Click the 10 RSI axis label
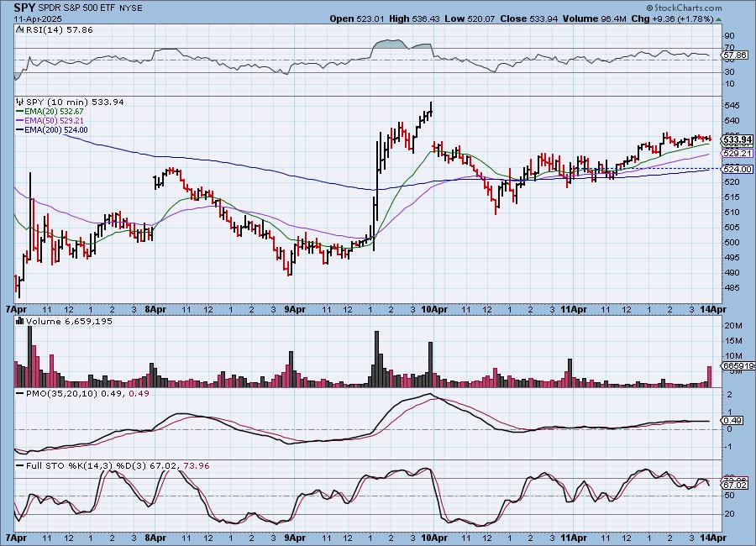756x546 pixels. click(730, 84)
